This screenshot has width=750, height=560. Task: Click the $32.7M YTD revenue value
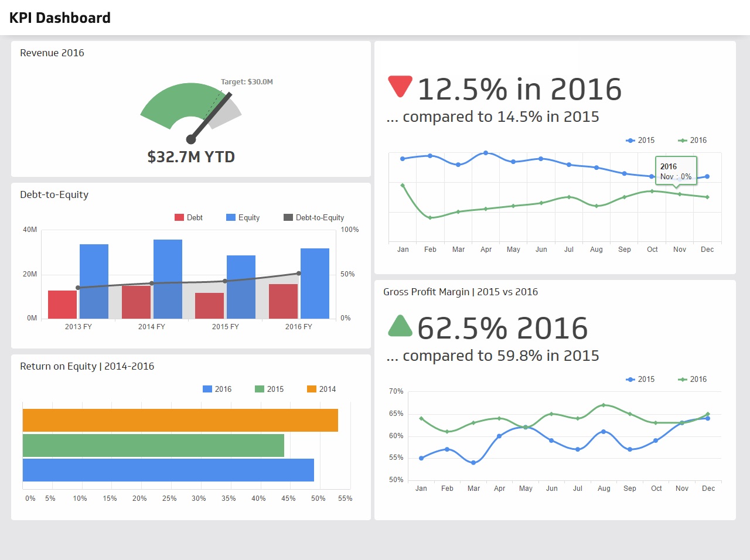point(191,157)
